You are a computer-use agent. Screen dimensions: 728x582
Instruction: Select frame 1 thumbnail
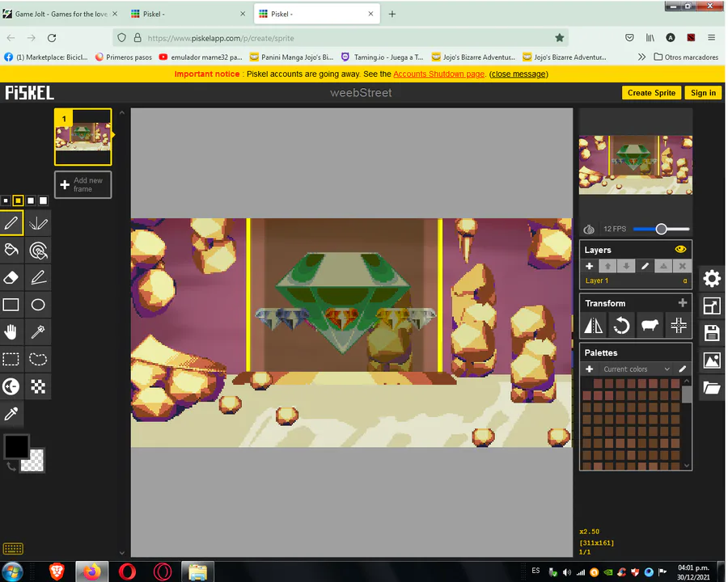83,137
